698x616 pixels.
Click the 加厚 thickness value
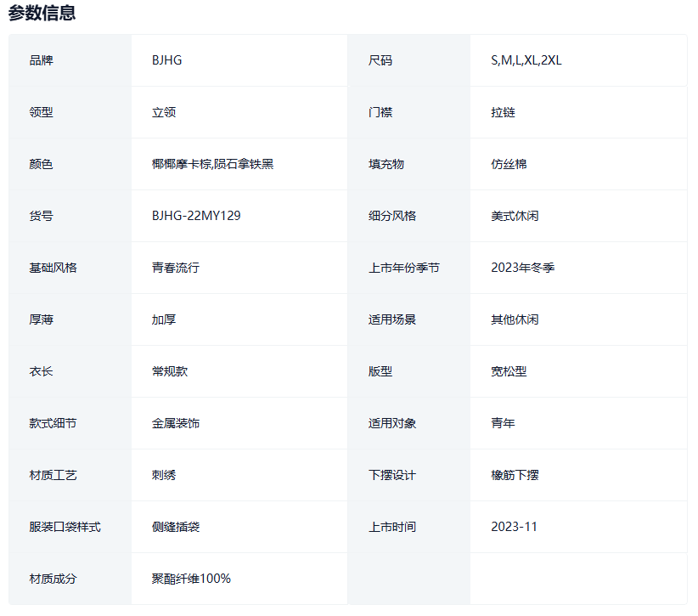point(164,319)
